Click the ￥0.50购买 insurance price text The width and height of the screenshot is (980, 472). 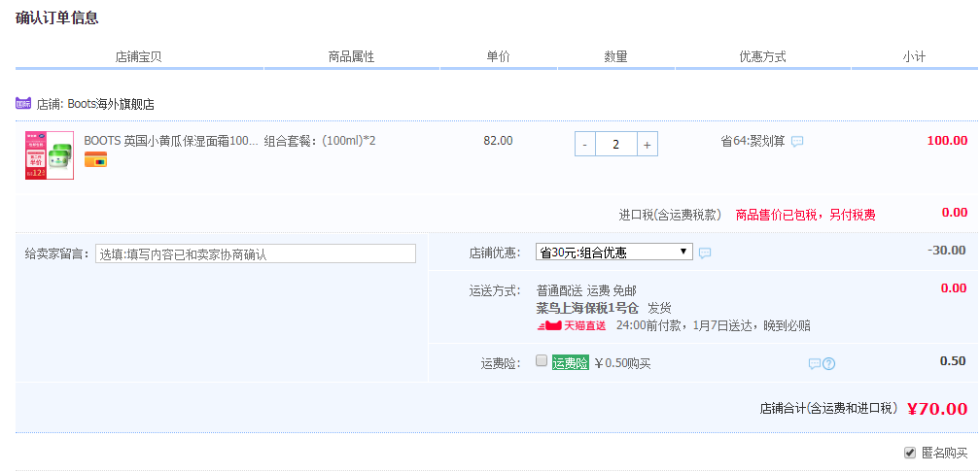622,363
